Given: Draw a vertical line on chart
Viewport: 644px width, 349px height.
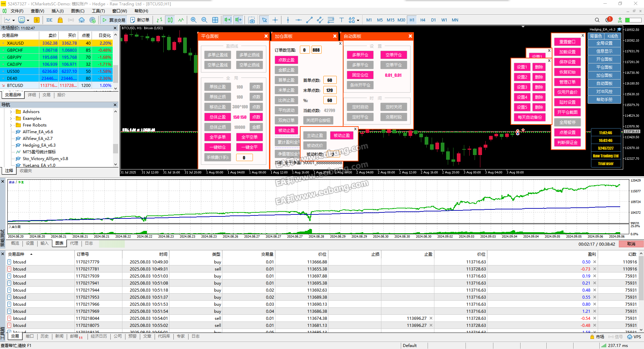Looking at the screenshot, I should tap(288, 20).
